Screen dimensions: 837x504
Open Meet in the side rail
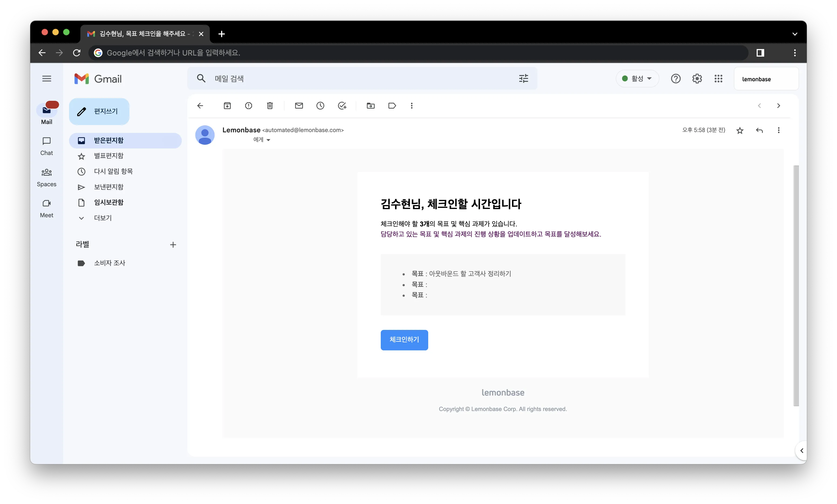tap(47, 209)
